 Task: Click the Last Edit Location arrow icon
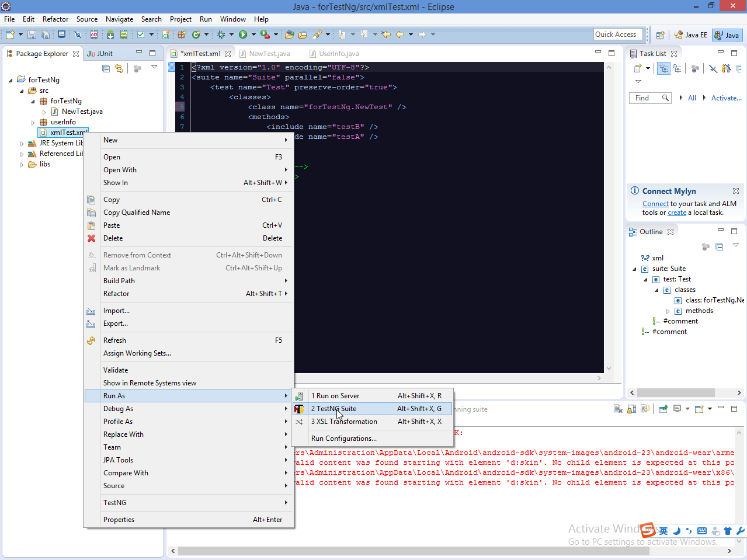(x=386, y=34)
